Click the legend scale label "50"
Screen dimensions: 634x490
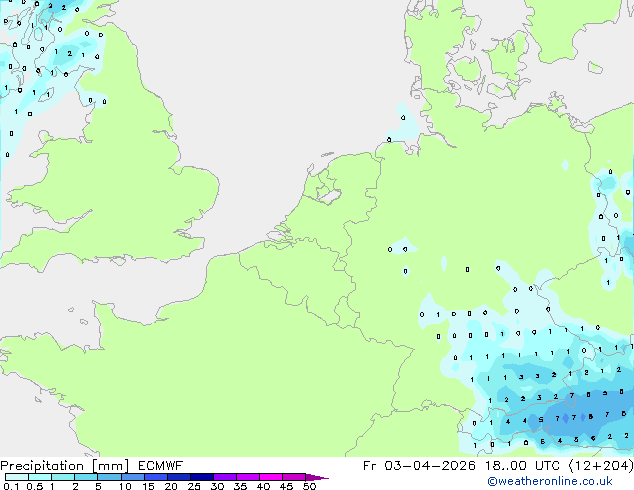310,486
